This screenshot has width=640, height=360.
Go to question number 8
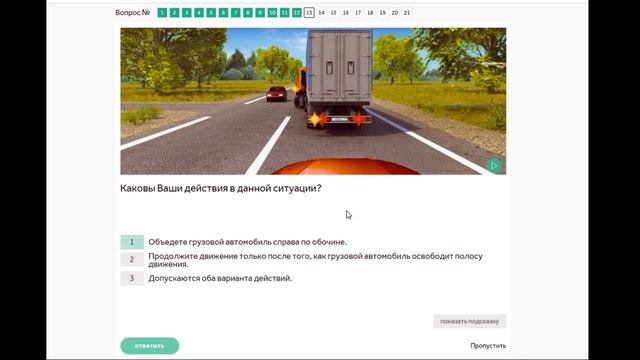click(248, 13)
